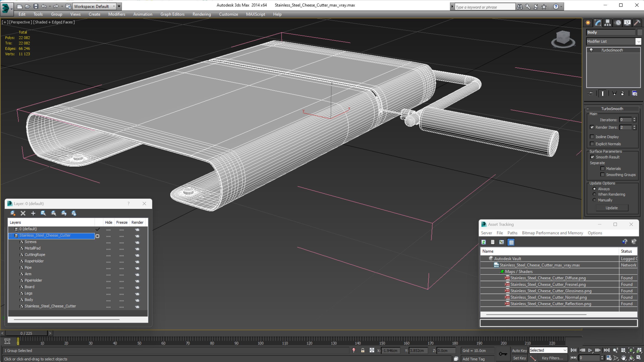Enable Separate by Smoothing Groups checkbox

[602, 175]
